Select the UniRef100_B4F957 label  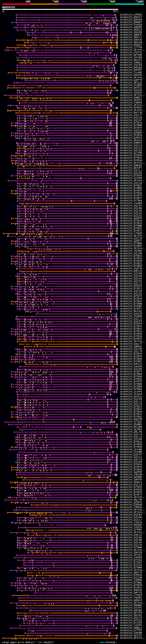point(131,70)
